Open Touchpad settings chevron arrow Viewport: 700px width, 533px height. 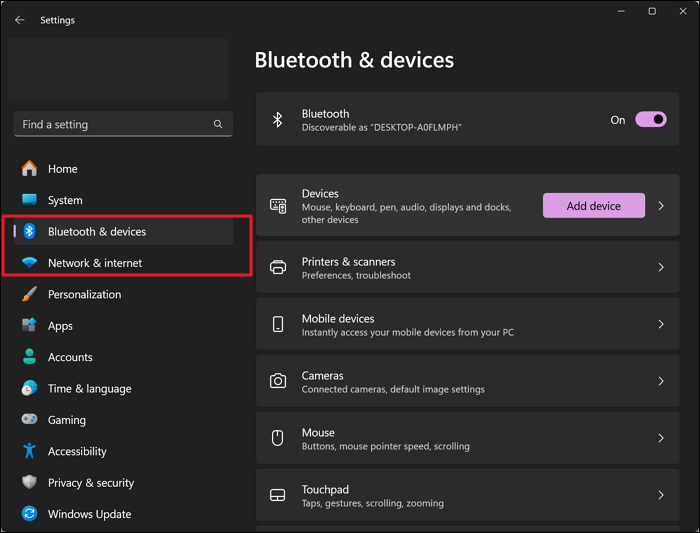tap(661, 495)
